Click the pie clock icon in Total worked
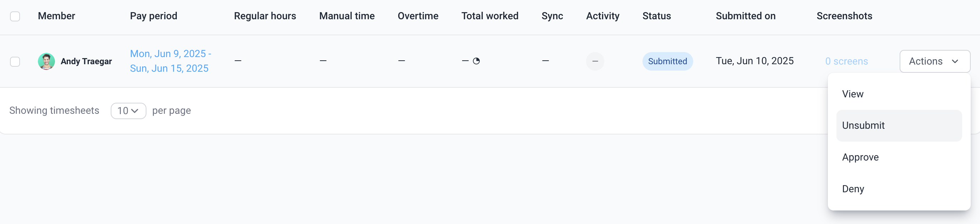 click(x=476, y=61)
